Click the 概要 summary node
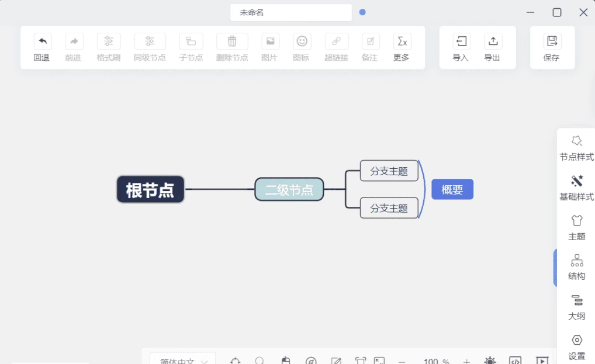Viewport: 595px width, 364px height. [452, 189]
